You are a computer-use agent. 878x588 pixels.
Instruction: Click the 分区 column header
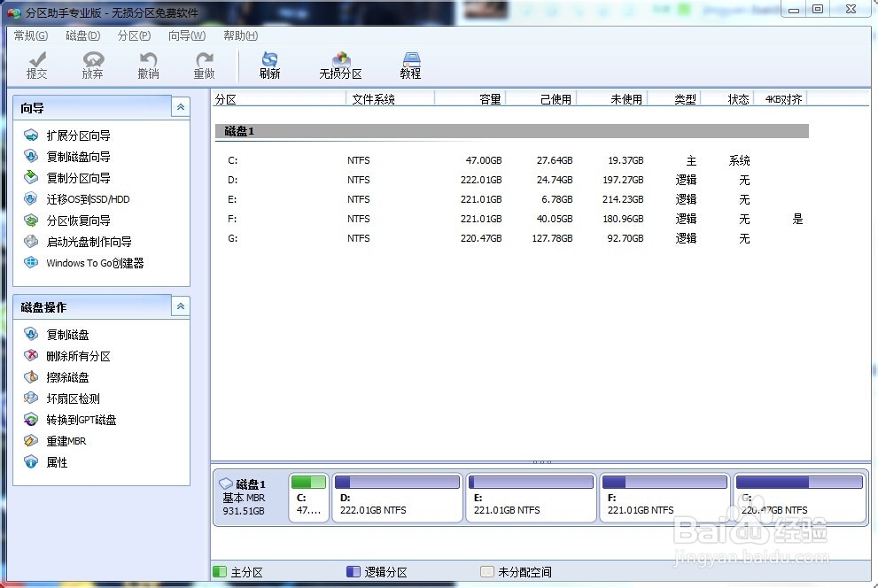point(279,99)
